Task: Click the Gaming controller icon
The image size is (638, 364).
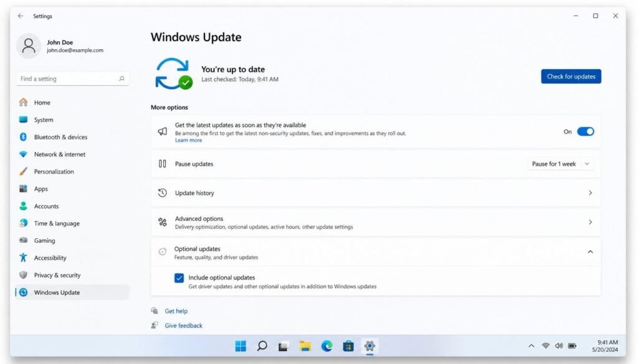Action: [23, 240]
